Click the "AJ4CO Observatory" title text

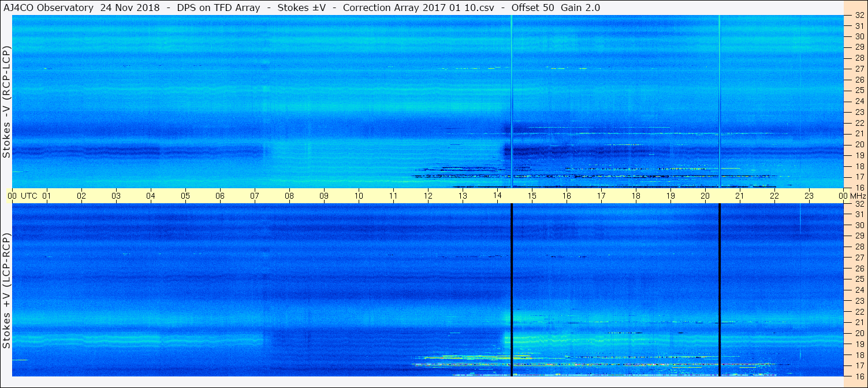(48, 8)
